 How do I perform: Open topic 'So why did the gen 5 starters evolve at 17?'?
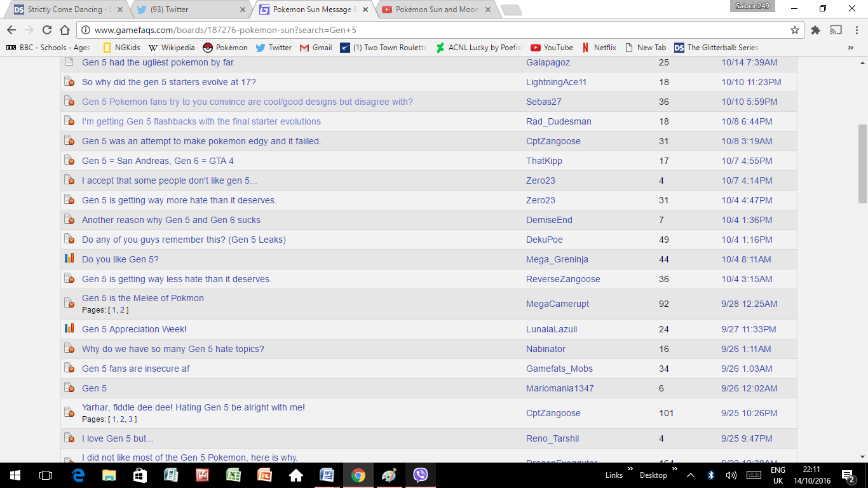point(169,82)
